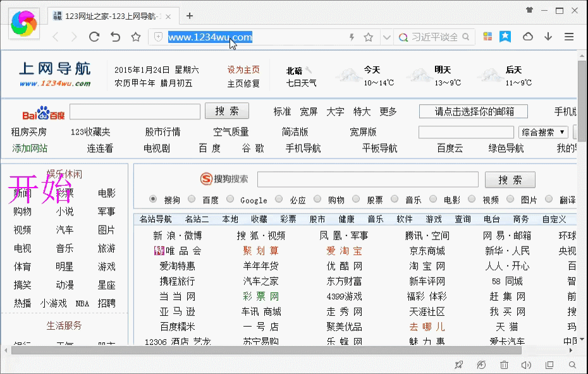Switch to the 名站导航 tab
Screen dimensions: 588x374
pyautogui.click(x=156, y=219)
